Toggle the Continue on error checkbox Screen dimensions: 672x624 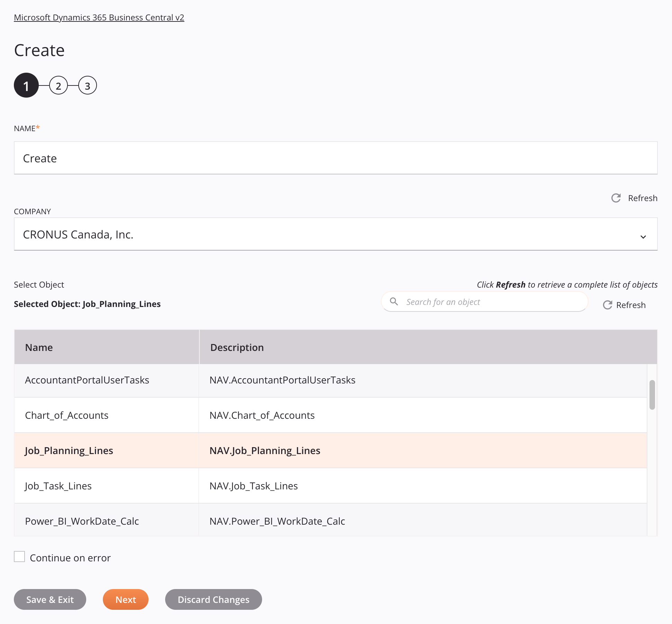[19, 557]
